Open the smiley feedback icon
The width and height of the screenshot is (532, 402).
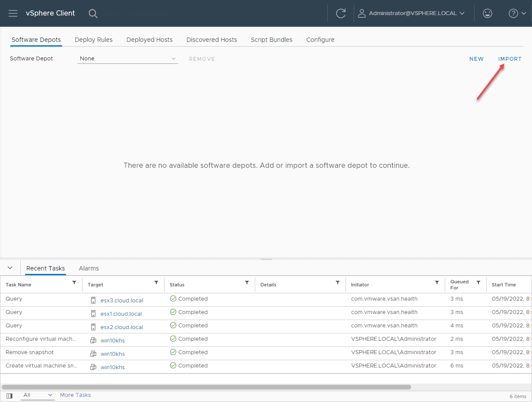[x=488, y=13]
